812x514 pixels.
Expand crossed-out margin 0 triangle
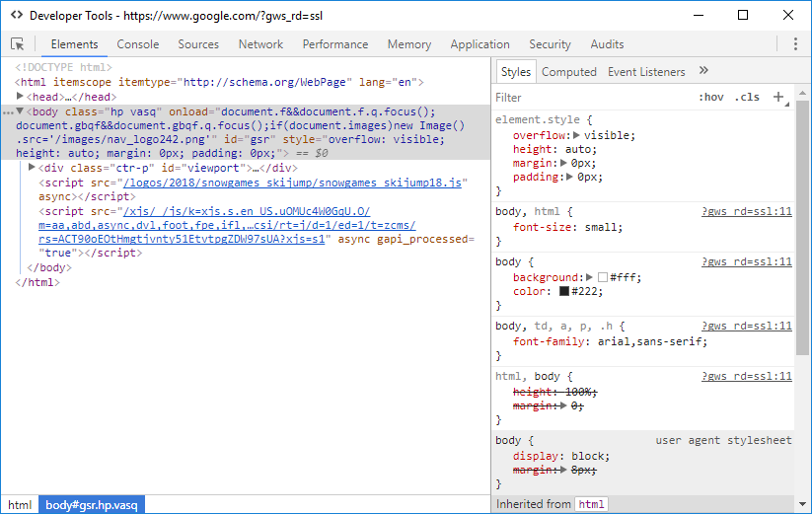(563, 405)
